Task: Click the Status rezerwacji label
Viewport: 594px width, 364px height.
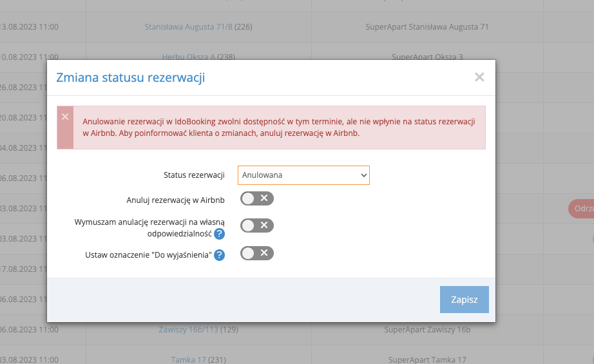Action: coord(194,175)
